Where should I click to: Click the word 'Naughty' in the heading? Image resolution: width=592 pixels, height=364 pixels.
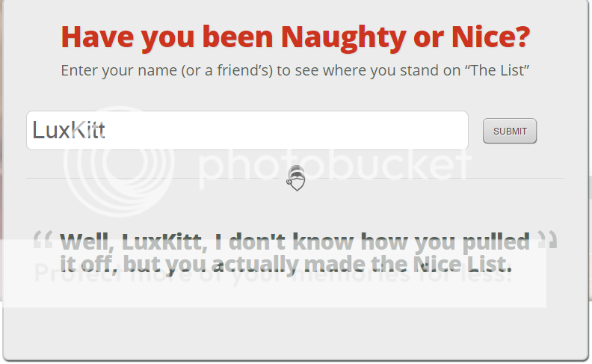[x=343, y=37]
